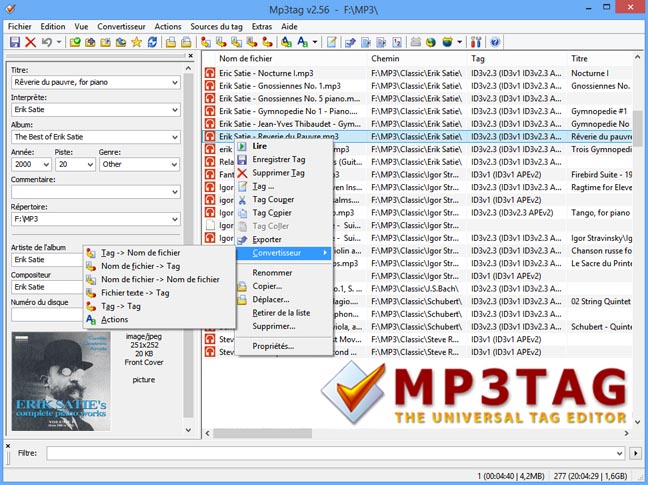Select Fichier texte -> Tag in the submenu
Screen dimensions: 648x485
pos(159,293)
